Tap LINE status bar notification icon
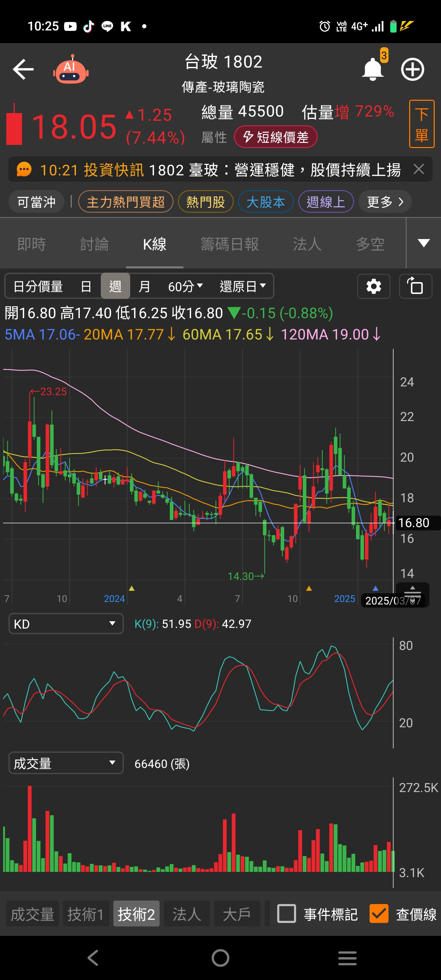 click(107, 26)
